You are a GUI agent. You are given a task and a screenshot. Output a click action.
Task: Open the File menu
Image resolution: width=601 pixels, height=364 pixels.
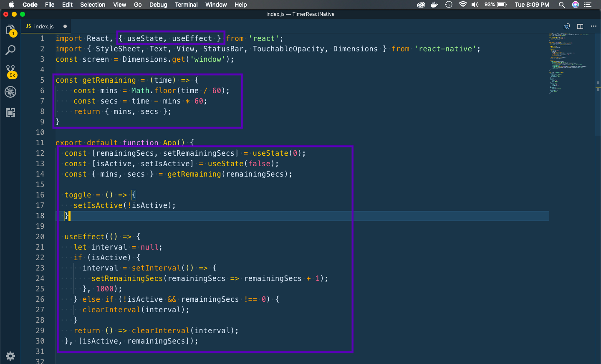click(x=50, y=5)
